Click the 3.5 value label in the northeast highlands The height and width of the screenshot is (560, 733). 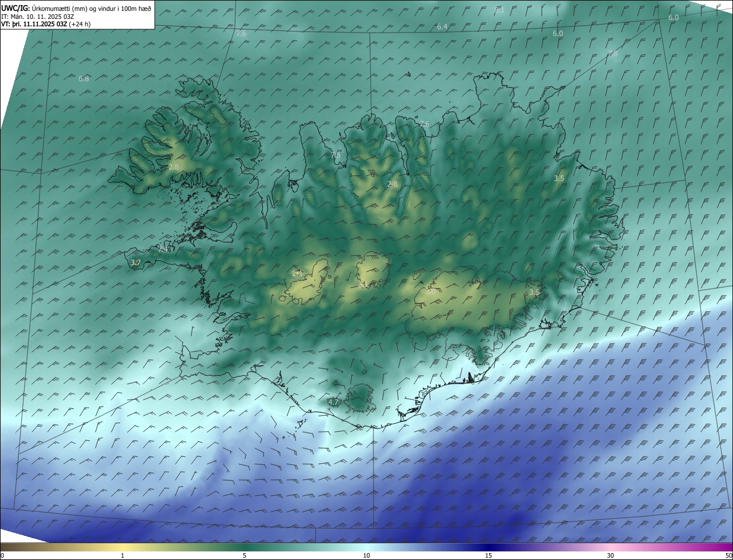point(559,179)
